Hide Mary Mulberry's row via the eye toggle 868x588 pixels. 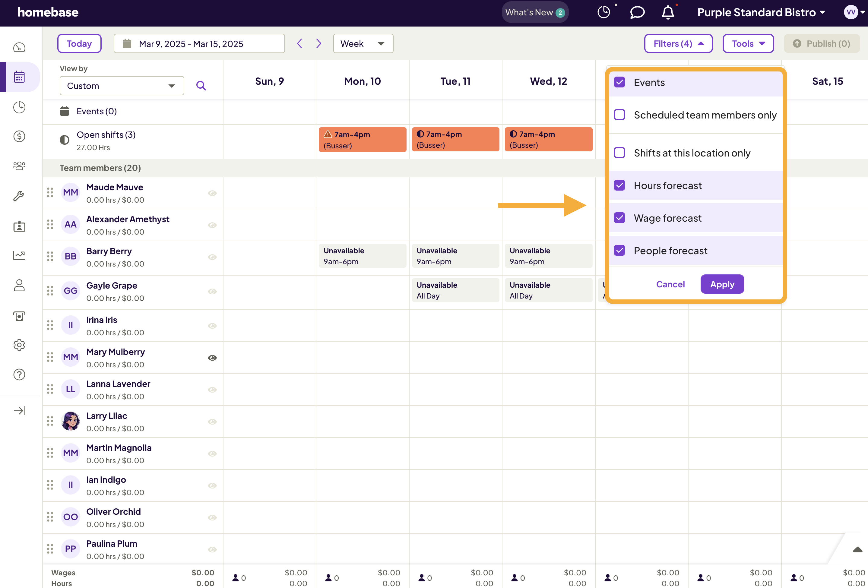[212, 358]
